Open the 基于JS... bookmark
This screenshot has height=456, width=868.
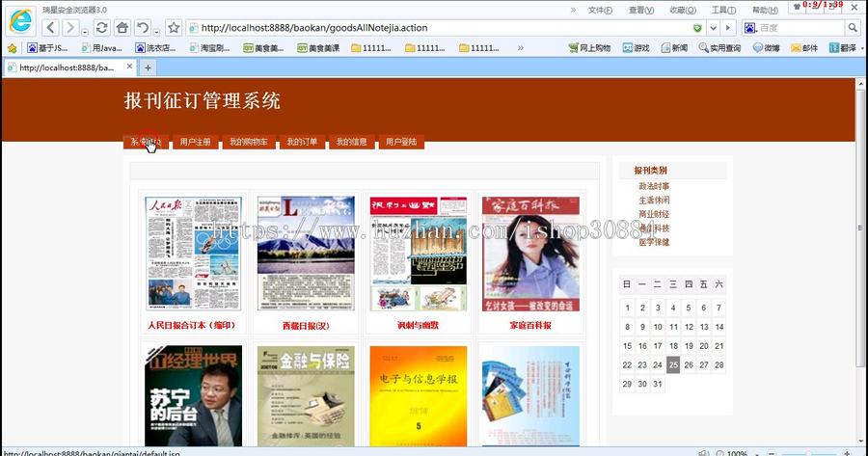47,48
